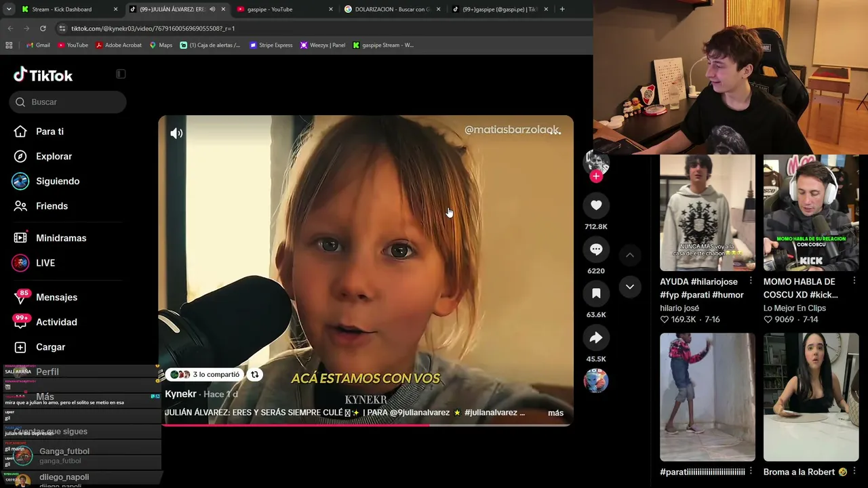
Task: Open options menu on MOMO HABLA video
Action: point(854,281)
